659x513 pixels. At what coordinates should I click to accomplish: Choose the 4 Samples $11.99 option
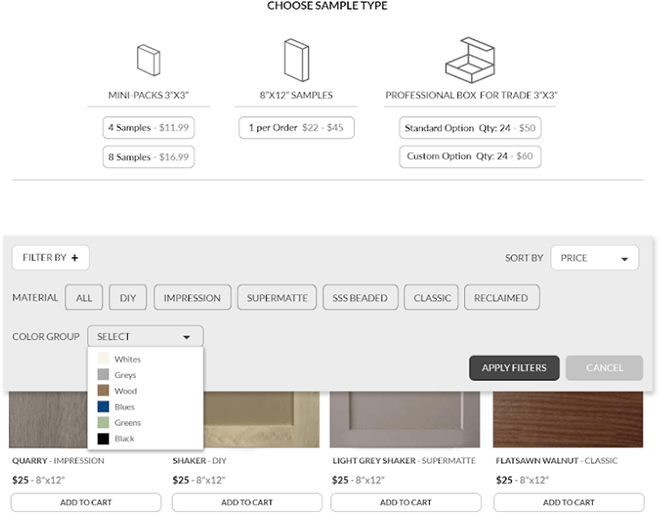pyautogui.click(x=148, y=128)
